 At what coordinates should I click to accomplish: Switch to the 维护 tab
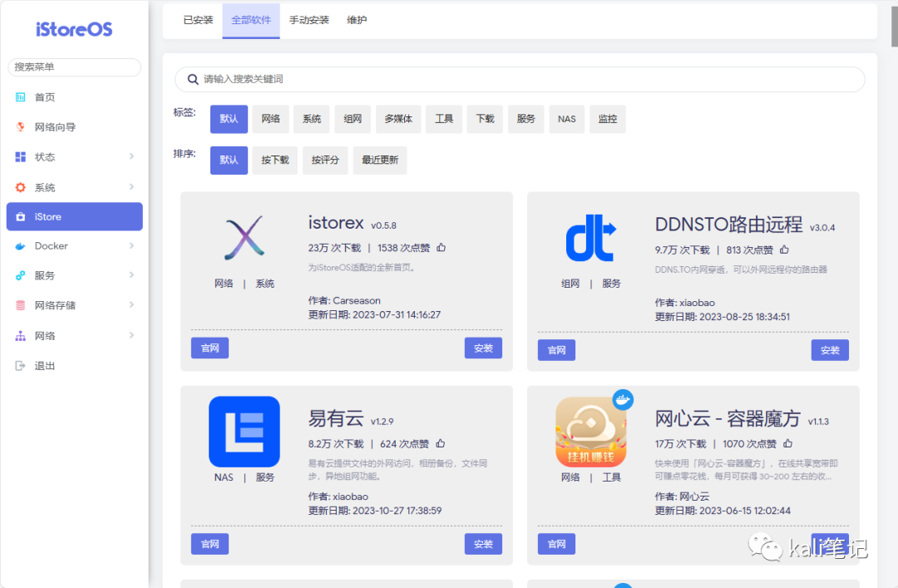pyautogui.click(x=357, y=20)
